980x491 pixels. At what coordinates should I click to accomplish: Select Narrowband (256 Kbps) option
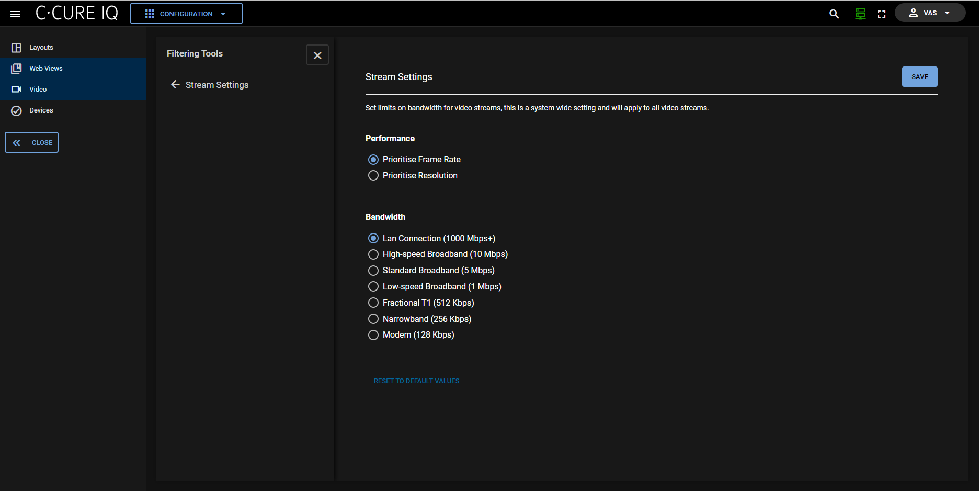coord(373,319)
